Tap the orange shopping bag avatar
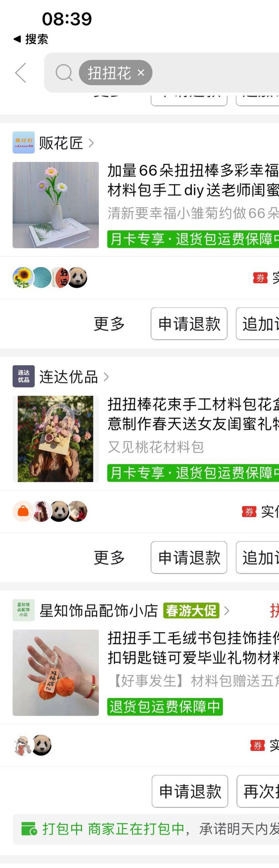Image resolution: width=279 pixels, height=868 pixels. click(x=22, y=511)
